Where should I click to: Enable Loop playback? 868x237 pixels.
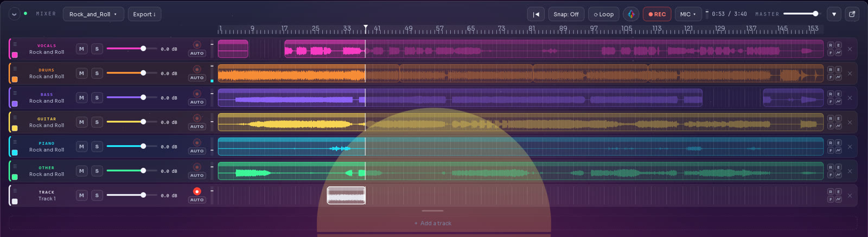click(604, 14)
